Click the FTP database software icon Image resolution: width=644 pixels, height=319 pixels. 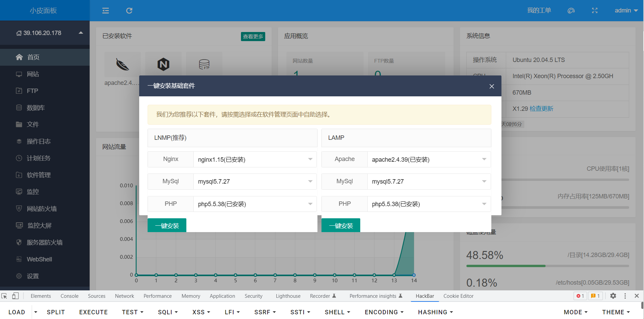(204, 64)
